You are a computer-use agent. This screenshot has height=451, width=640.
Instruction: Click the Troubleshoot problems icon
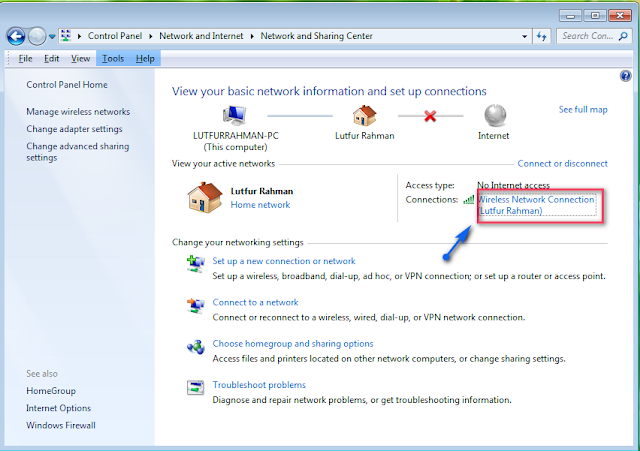(196, 388)
